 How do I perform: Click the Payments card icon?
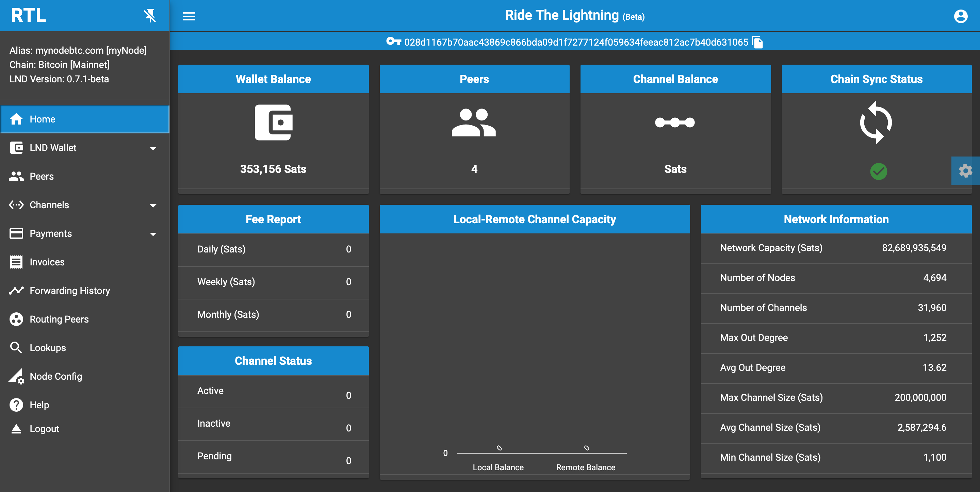[x=16, y=233]
